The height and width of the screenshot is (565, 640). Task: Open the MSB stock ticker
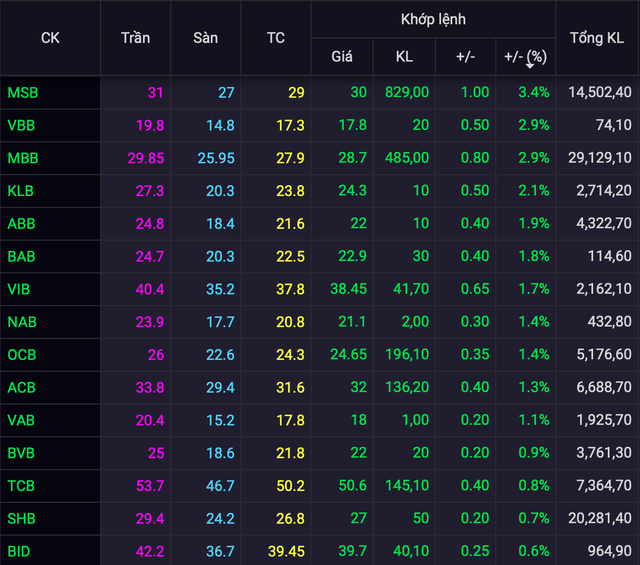pos(22,92)
